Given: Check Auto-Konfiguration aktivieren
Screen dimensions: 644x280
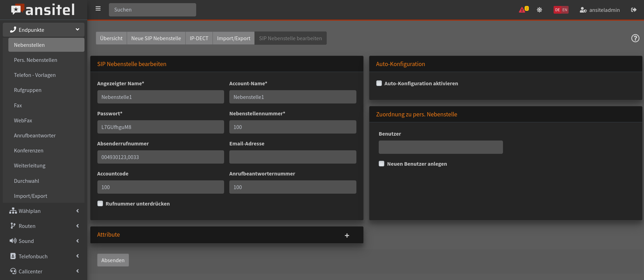Looking at the screenshot, I should (379, 83).
